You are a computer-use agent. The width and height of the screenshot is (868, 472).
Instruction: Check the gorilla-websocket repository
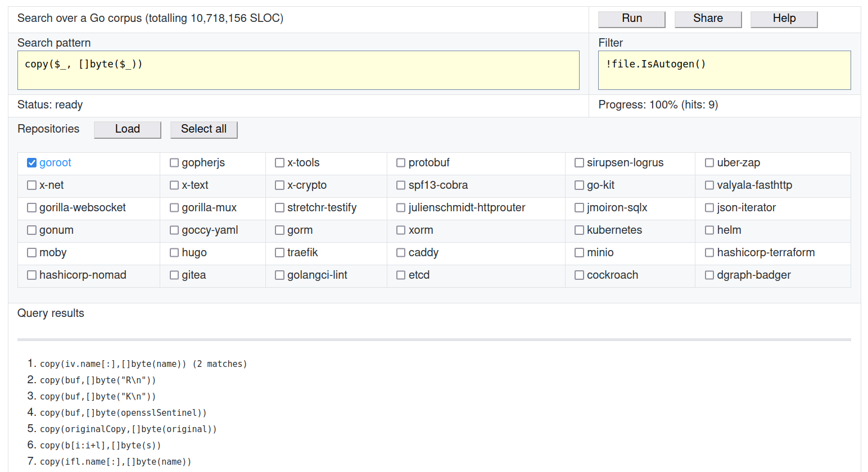coord(32,208)
